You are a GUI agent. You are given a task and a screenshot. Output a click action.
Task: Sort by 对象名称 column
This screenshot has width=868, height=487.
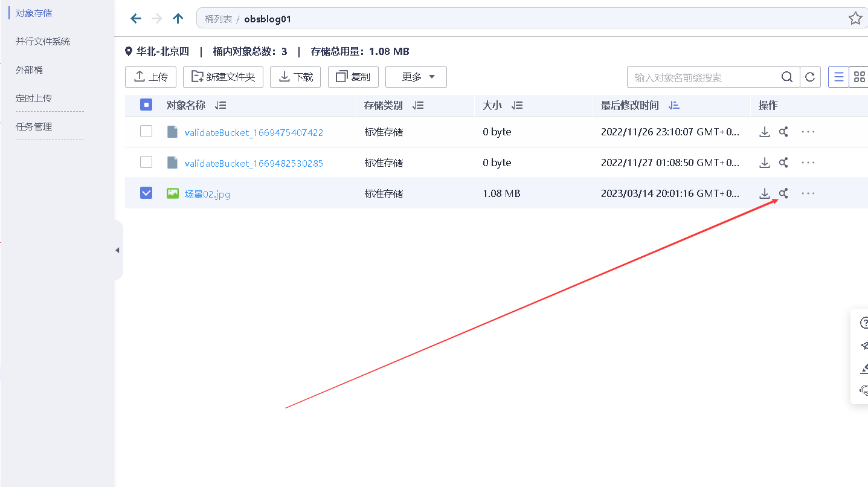[x=220, y=105]
